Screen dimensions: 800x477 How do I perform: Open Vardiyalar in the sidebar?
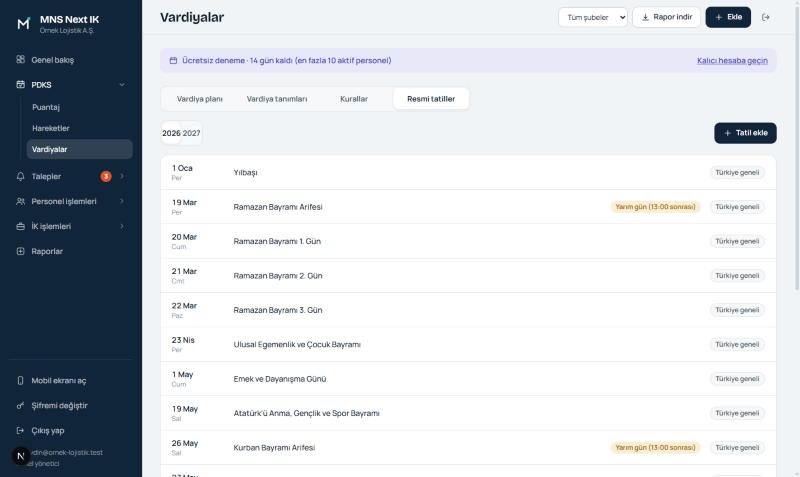(x=80, y=149)
